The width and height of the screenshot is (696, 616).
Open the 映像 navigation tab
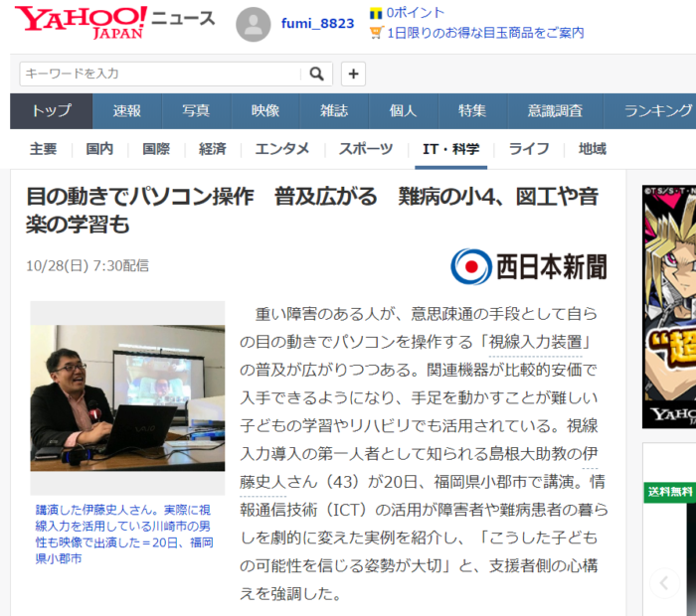264,111
